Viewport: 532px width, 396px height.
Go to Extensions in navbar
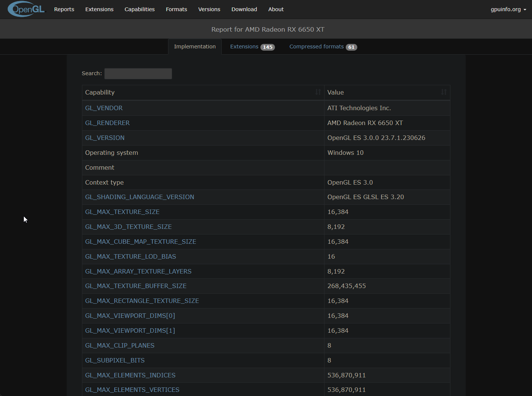coord(99,9)
